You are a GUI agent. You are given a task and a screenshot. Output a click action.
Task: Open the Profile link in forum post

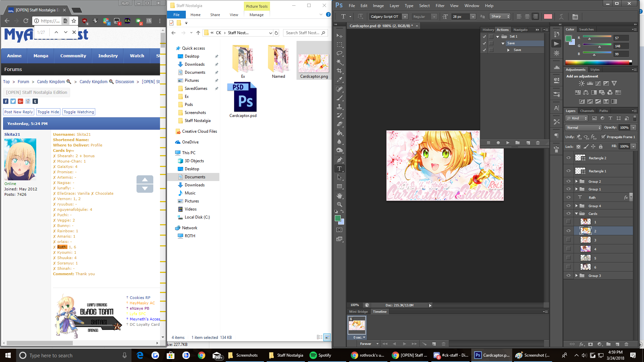coord(97,145)
